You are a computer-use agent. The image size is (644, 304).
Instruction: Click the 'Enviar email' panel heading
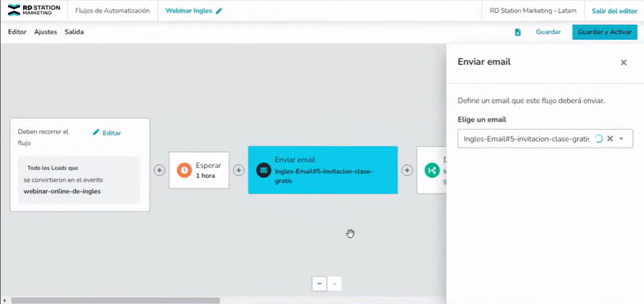[484, 62]
